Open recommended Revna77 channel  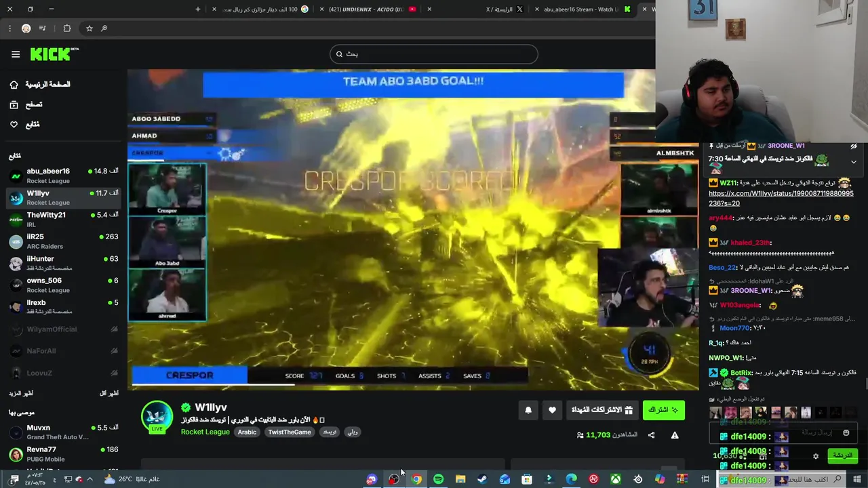(x=64, y=453)
